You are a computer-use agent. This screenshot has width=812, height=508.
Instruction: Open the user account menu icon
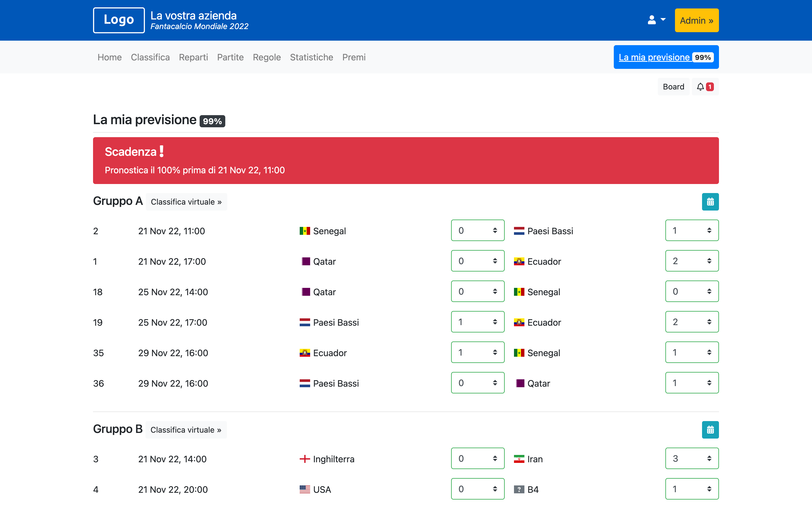(x=656, y=20)
